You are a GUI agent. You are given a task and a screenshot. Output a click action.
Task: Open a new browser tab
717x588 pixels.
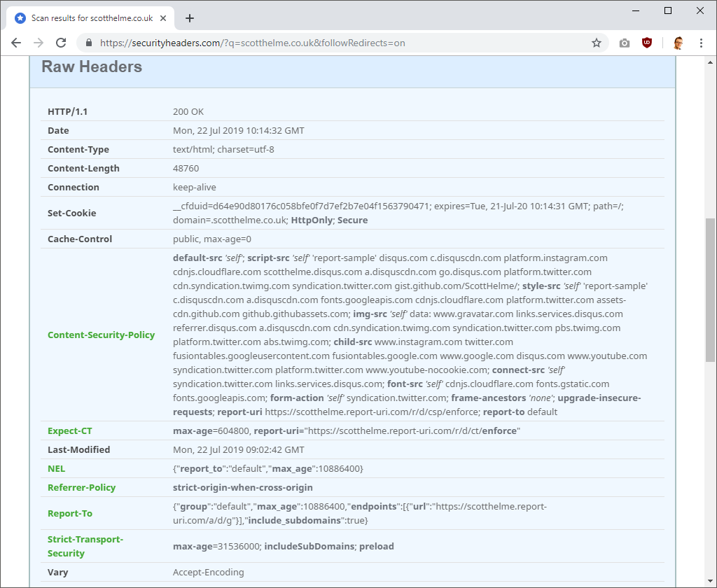(x=190, y=18)
